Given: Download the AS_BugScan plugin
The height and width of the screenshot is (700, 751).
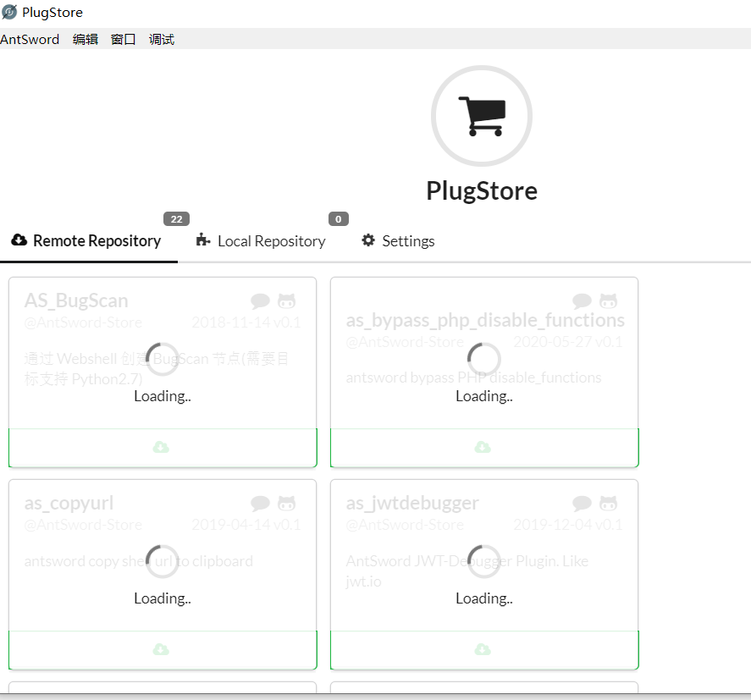Looking at the screenshot, I should tap(163, 448).
